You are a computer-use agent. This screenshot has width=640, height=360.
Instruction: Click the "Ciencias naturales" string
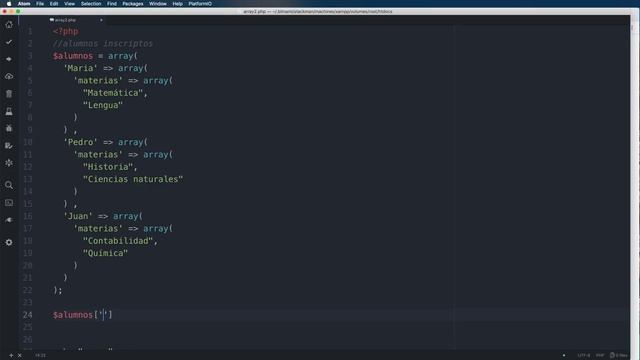point(133,179)
